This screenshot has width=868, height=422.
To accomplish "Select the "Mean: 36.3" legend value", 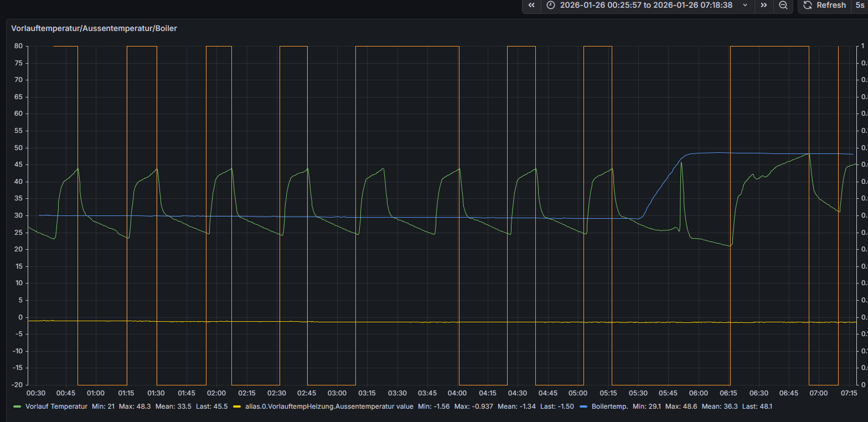I will click(x=720, y=406).
